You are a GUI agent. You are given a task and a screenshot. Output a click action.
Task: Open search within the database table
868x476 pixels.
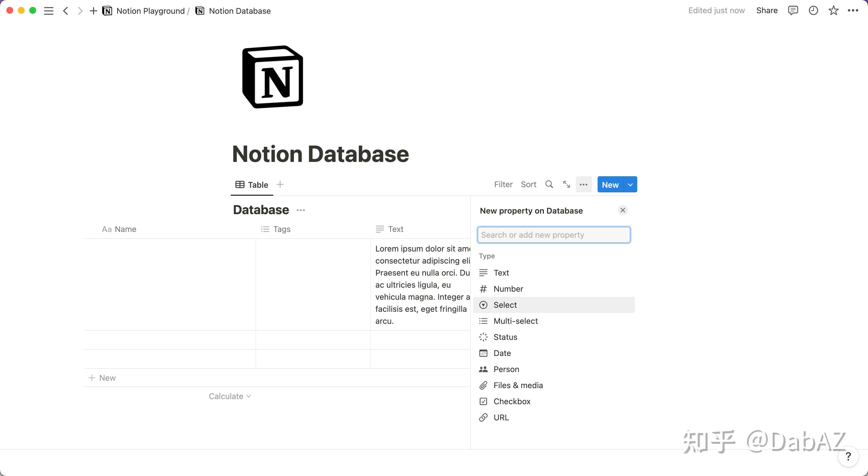(x=549, y=184)
